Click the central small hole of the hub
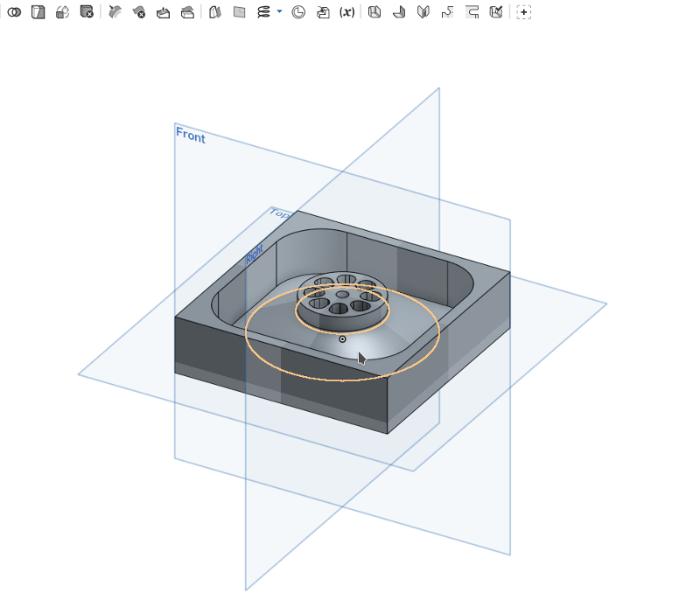This screenshot has height=607, width=700. (x=342, y=295)
